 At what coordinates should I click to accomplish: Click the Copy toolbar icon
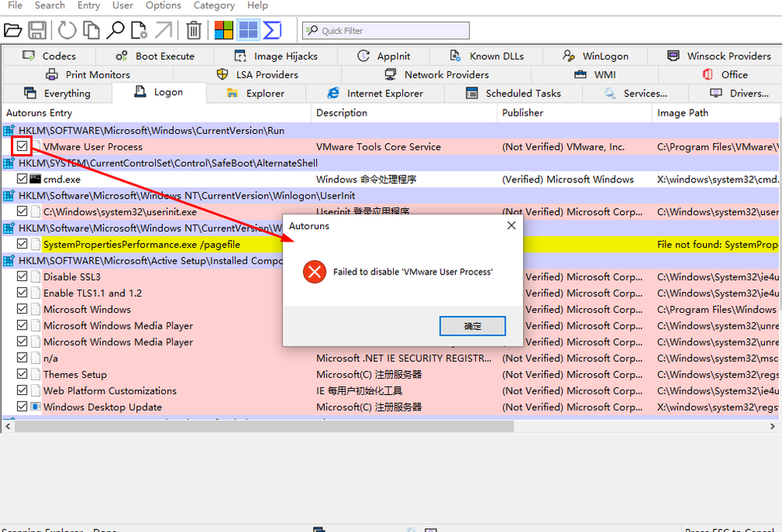(91, 31)
